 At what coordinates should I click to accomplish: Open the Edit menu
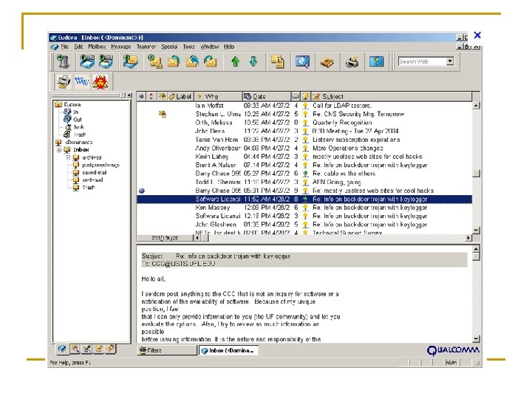click(x=78, y=47)
